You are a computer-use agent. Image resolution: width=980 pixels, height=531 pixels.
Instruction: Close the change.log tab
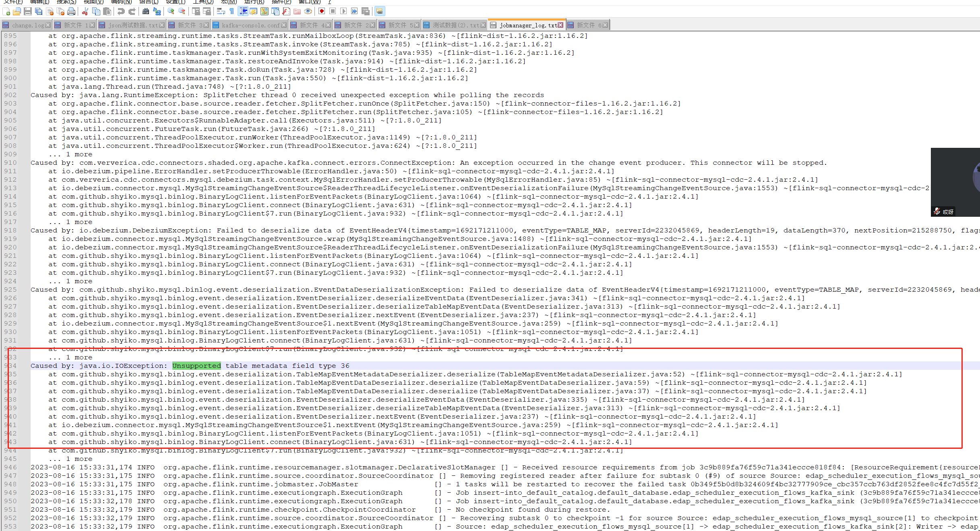click(48, 25)
